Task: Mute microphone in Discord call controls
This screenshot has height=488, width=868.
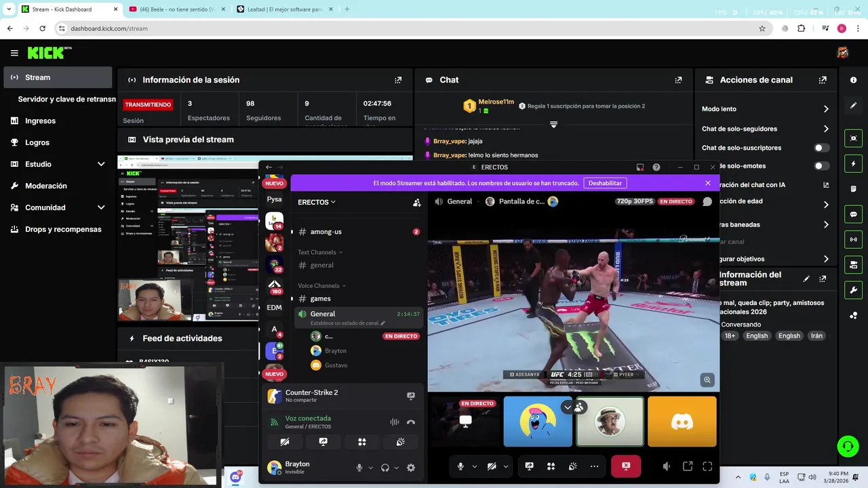Action: pyautogui.click(x=460, y=466)
